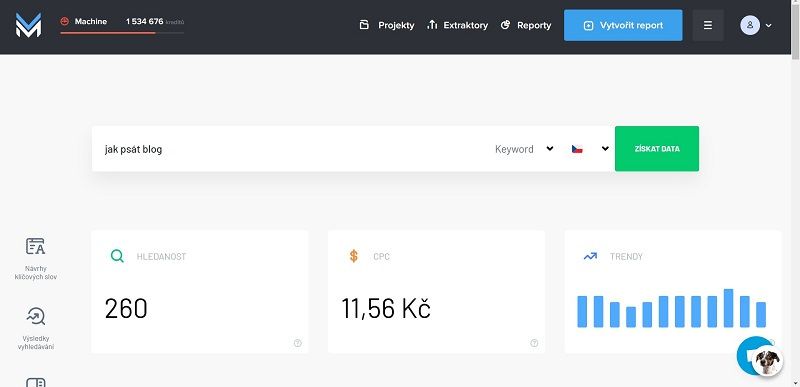This screenshot has width=800, height=387.
Task: Open the chat widget with dog avatar
Action: tap(760, 357)
